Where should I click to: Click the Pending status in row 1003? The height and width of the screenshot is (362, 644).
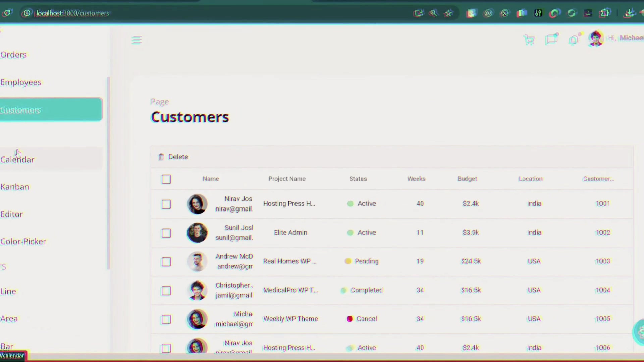(x=362, y=261)
